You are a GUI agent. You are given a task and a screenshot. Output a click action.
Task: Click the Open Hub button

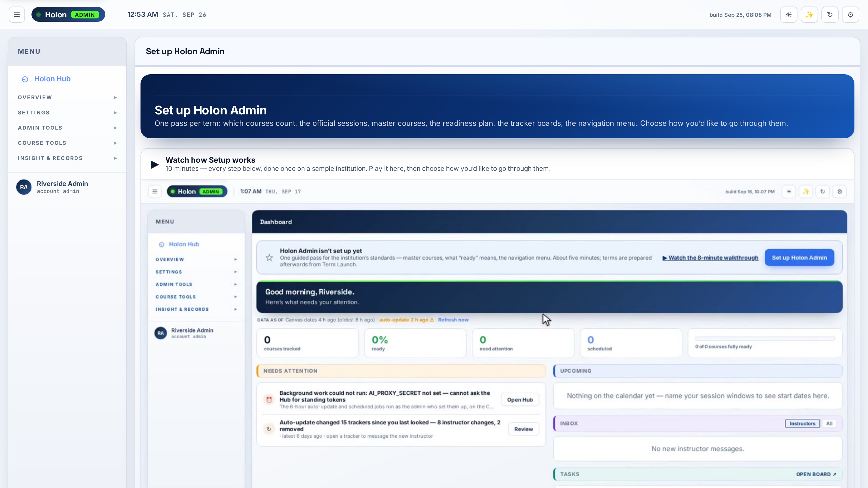520,400
